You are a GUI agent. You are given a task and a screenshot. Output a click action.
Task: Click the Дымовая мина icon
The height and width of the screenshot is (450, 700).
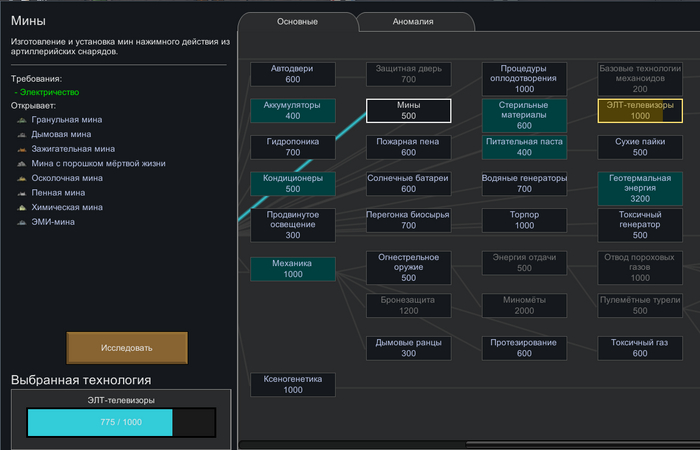pyautogui.click(x=22, y=134)
